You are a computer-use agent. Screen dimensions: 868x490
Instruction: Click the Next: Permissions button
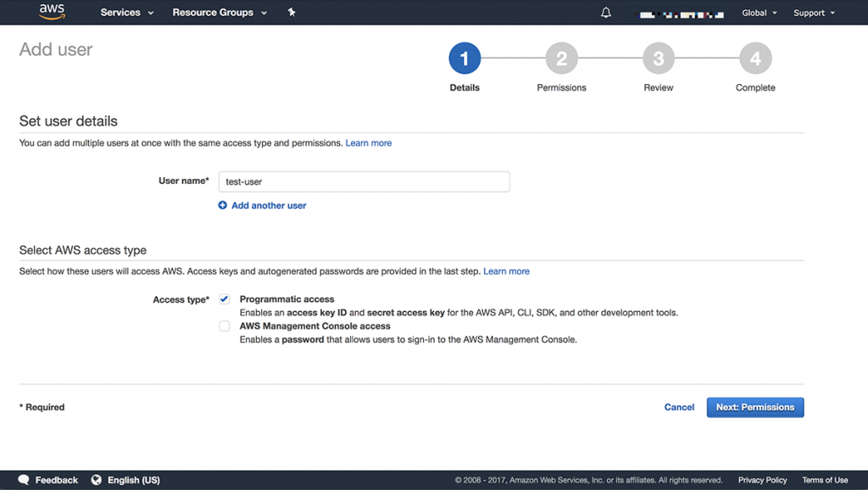tap(754, 407)
